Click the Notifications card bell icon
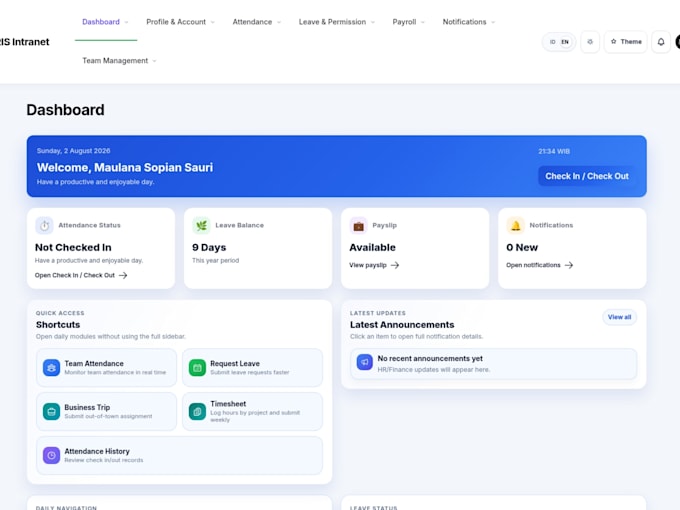Image resolution: width=680 pixels, height=510 pixels. pyautogui.click(x=515, y=226)
